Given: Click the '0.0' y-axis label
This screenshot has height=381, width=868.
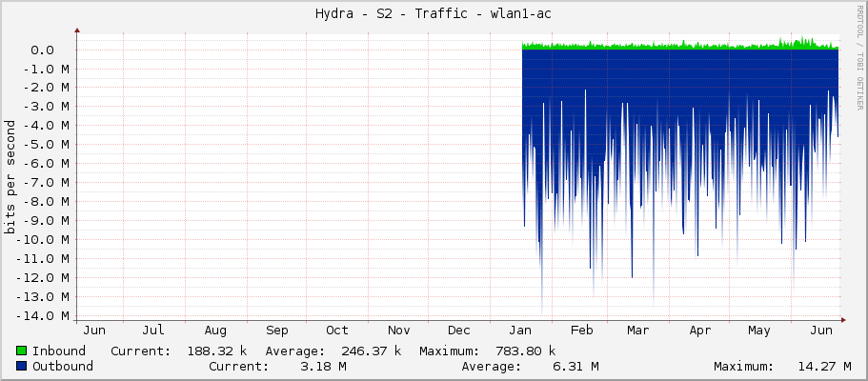Looking at the screenshot, I should (42, 50).
